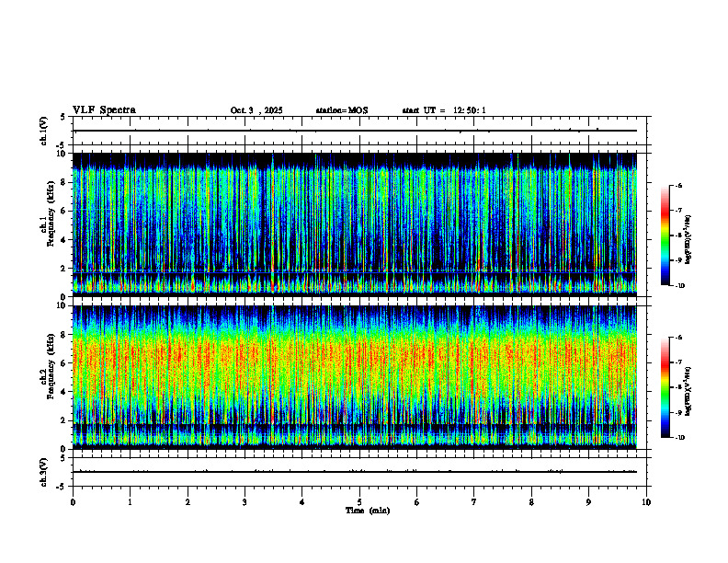Click the "5" tick on the ch.1(V) axis
The image size is (728, 563).
pyautogui.click(x=63, y=117)
